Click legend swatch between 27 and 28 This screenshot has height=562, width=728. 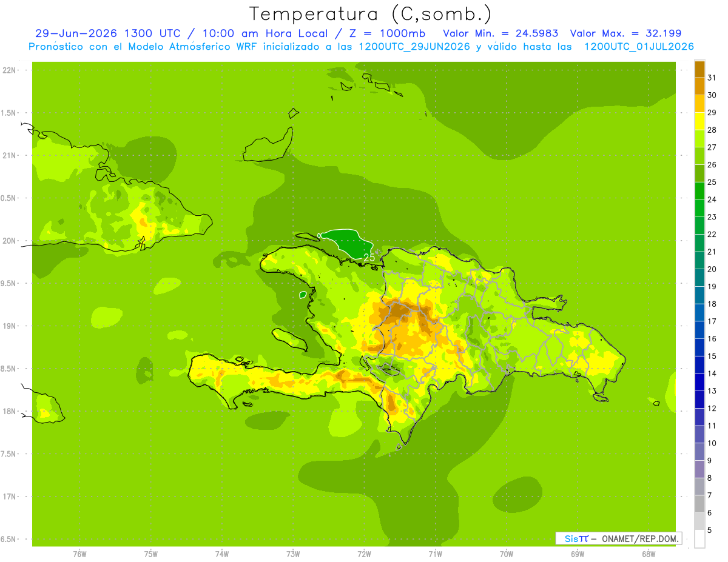coord(699,139)
